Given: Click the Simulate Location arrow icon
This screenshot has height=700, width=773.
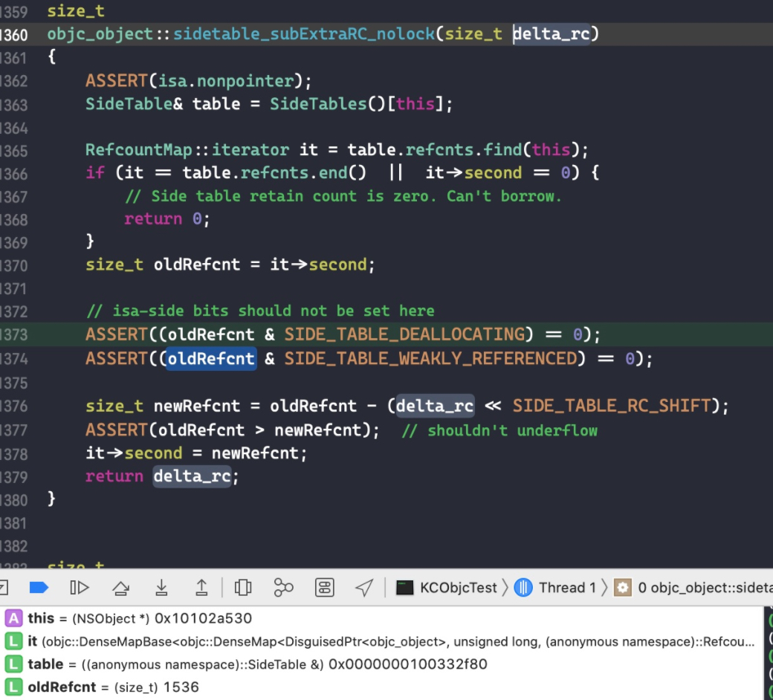Looking at the screenshot, I should point(364,588).
